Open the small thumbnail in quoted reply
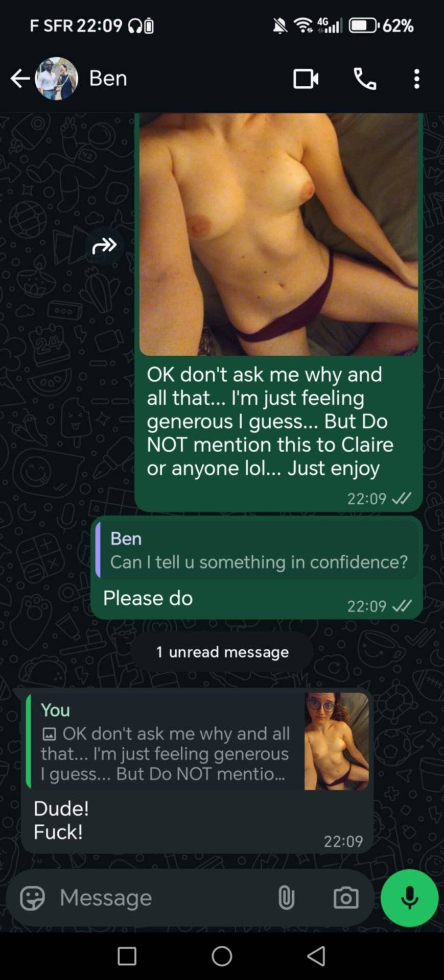Image resolution: width=444 pixels, height=980 pixels. (x=337, y=742)
